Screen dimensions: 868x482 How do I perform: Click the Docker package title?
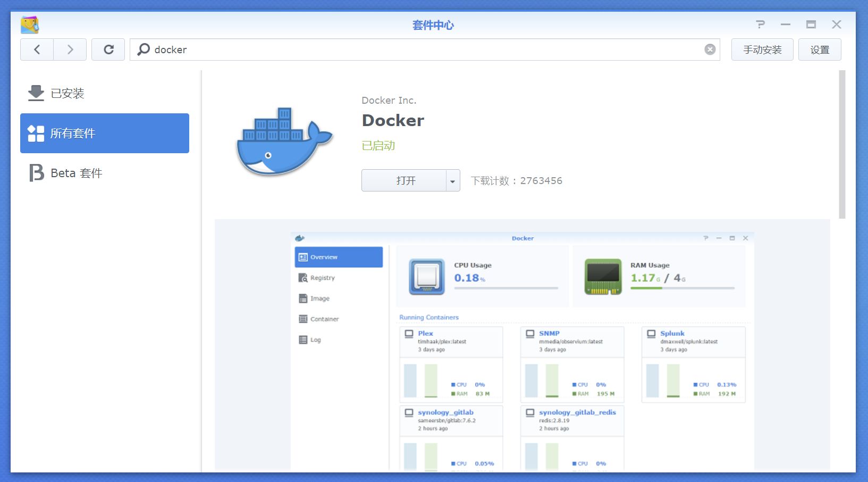(393, 120)
